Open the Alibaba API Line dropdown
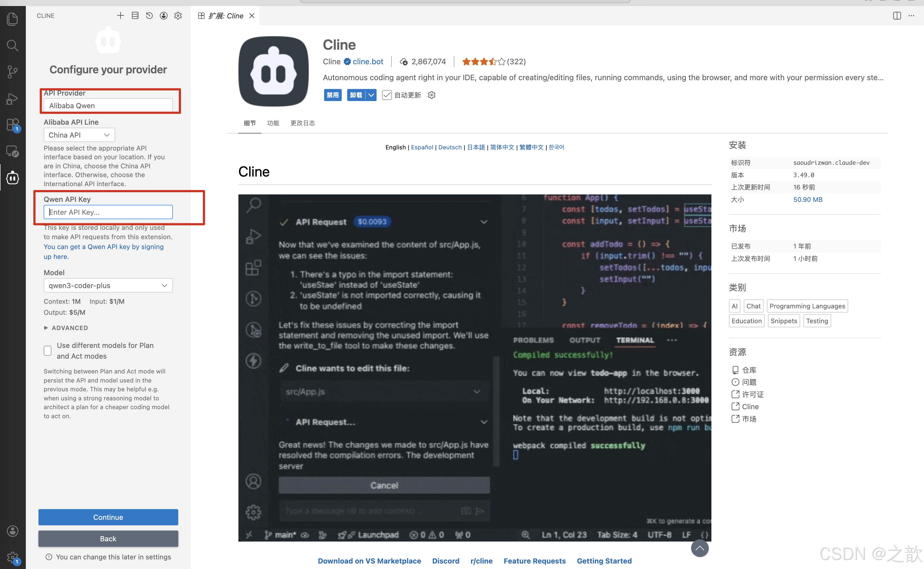The height and width of the screenshot is (569, 924). 79,135
